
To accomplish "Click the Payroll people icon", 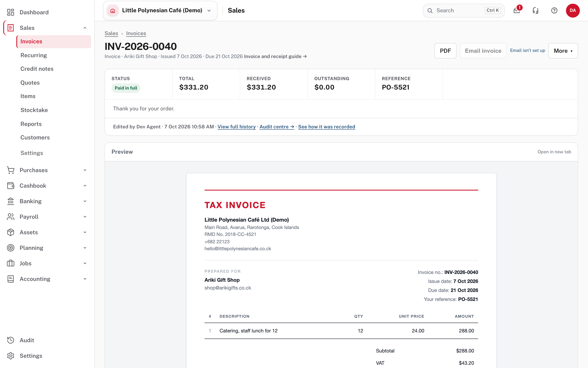I will 10,217.
